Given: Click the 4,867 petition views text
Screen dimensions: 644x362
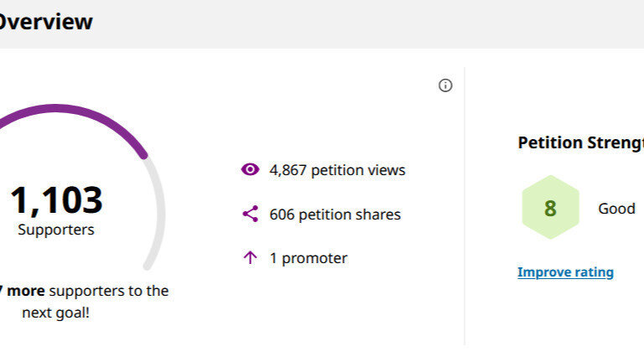Looking at the screenshot, I should pos(337,170).
